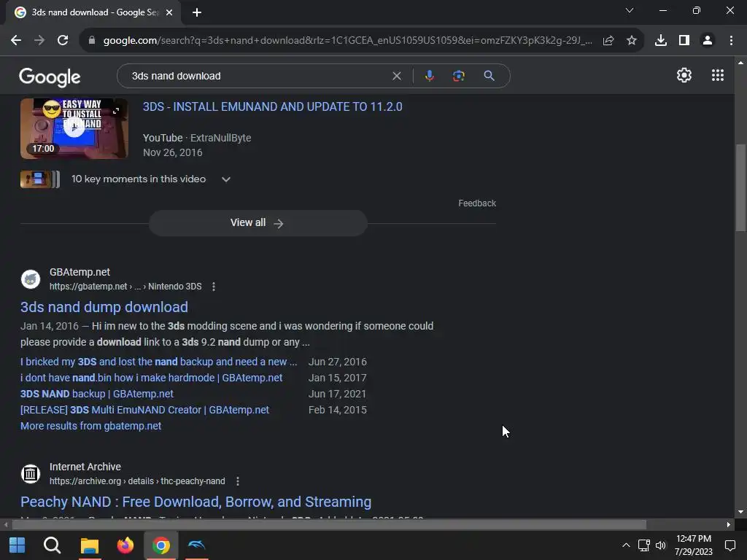Open Chrome downloads icon
Screen dimensions: 747x560
[x=661, y=41]
